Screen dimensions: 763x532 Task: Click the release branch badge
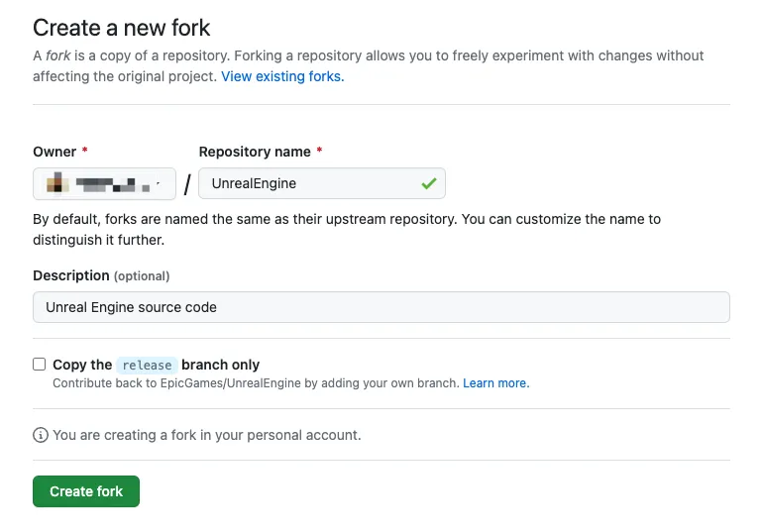coord(147,365)
